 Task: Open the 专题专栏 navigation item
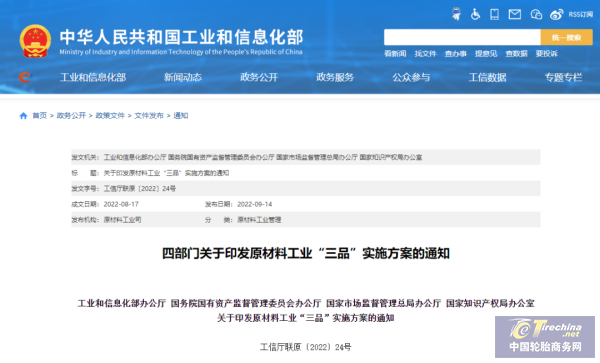(563, 78)
